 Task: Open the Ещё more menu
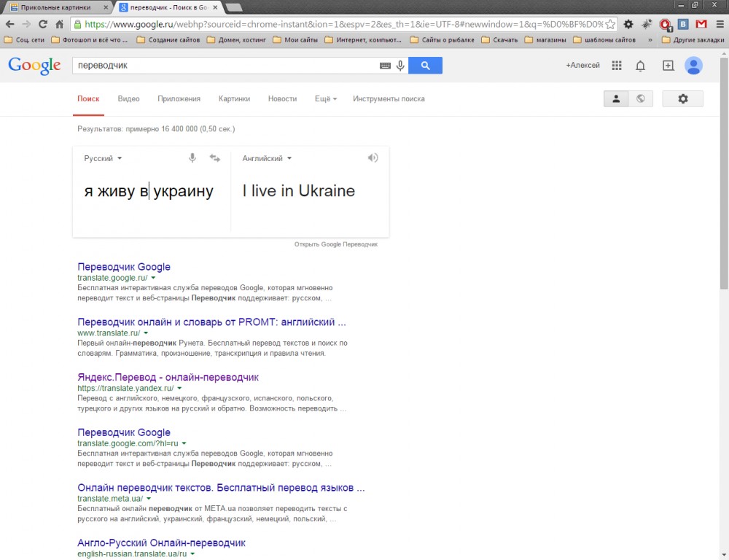[x=325, y=99]
